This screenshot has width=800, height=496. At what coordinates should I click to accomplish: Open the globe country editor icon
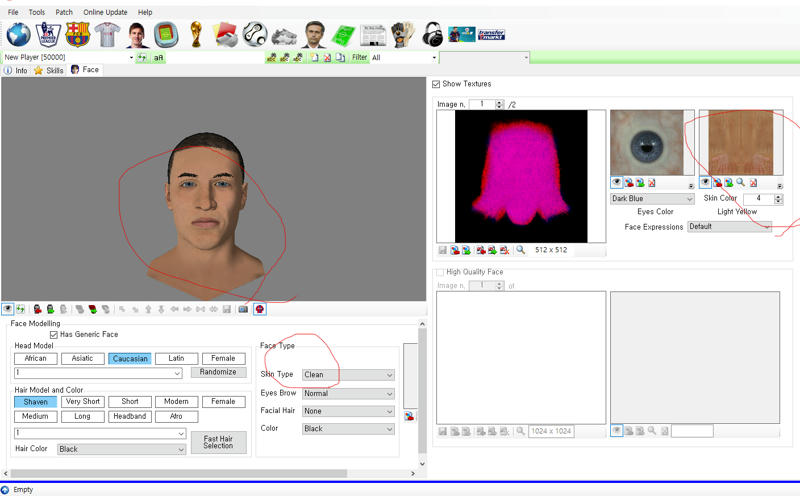[x=18, y=35]
